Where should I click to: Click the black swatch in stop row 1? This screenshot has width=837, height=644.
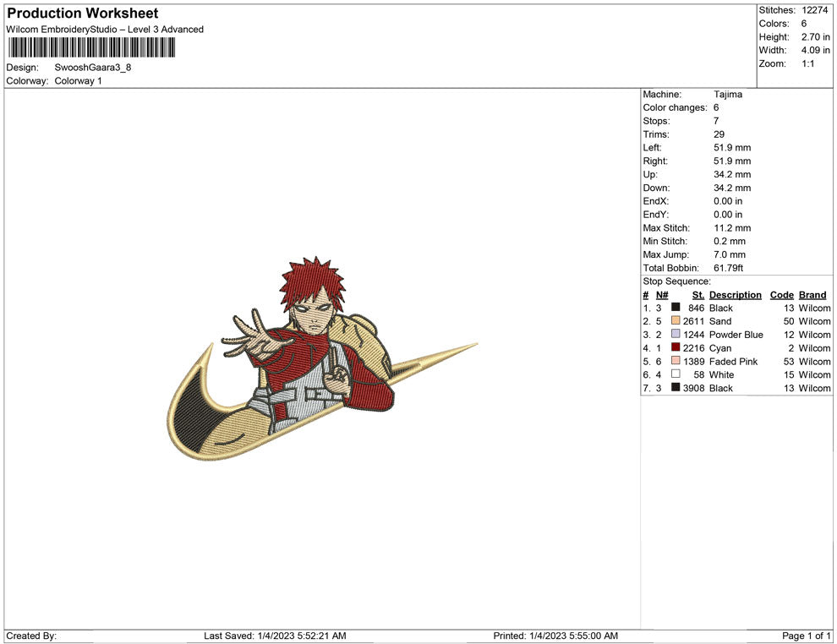pyautogui.click(x=676, y=308)
